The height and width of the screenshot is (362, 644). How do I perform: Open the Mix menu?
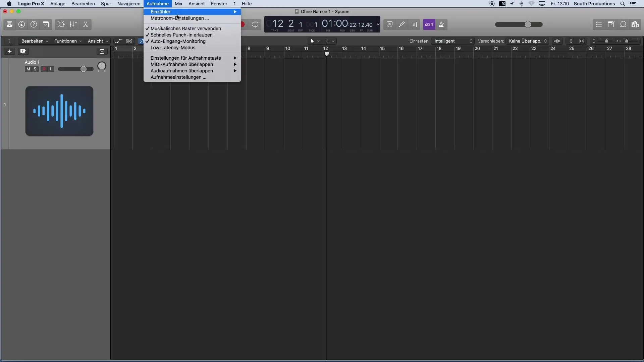(178, 4)
